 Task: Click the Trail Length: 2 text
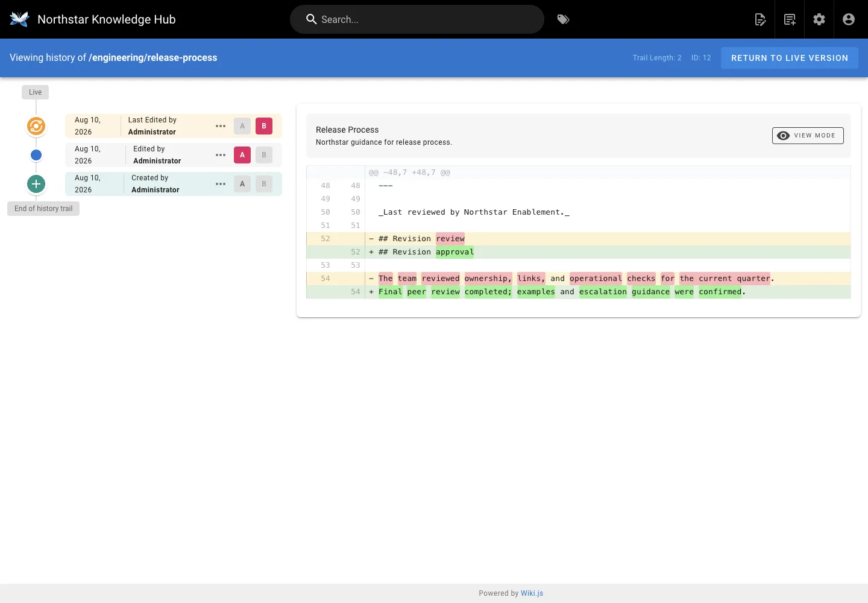point(657,58)
